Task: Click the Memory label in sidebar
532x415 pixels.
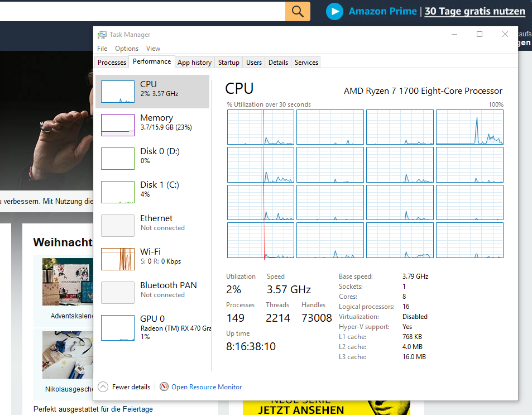Action: coord(156,118)
